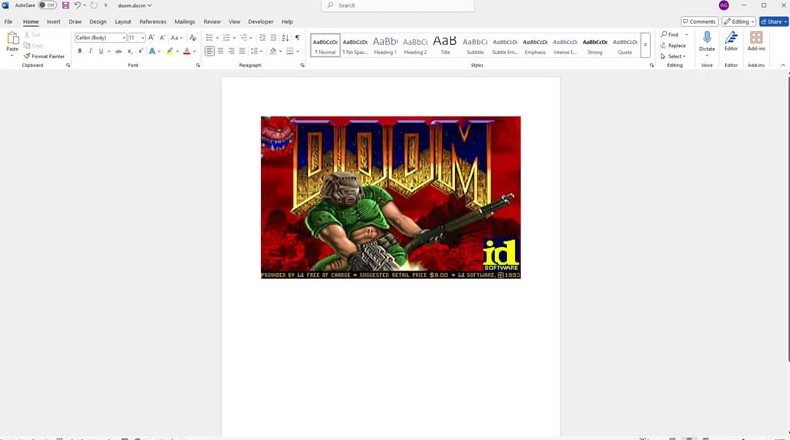Open the font name dropdown
Image resolution: width=790 pixels, height=440 pixels.
coord(124,38)
